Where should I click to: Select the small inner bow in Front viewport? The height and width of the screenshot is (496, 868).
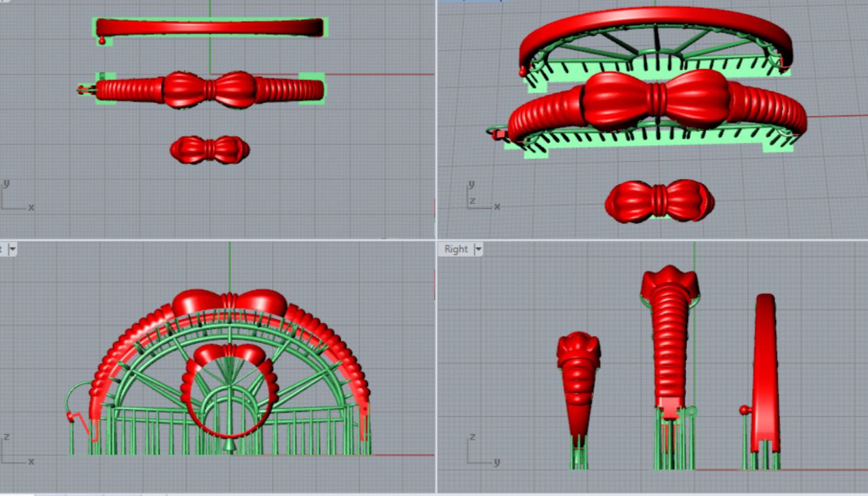[229, 354]
